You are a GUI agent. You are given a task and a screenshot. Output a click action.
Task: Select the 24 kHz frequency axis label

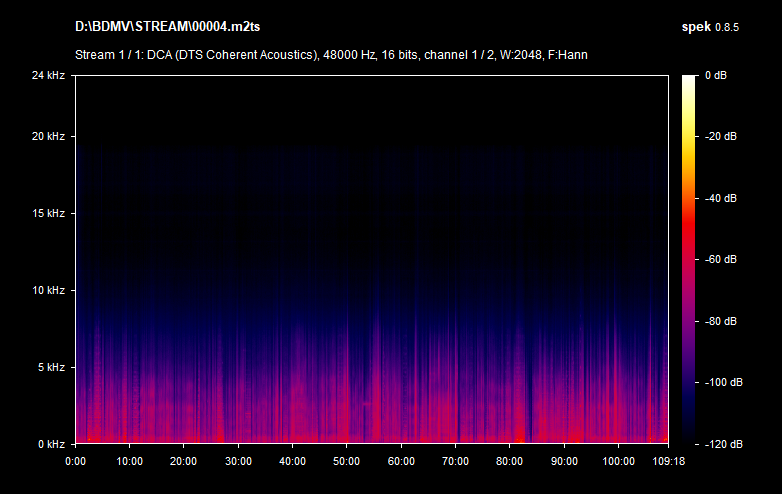tap(48, 75)
